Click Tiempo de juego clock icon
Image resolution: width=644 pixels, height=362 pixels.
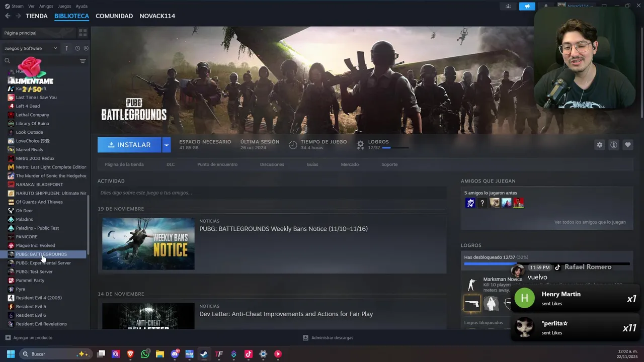click(293, 145)
